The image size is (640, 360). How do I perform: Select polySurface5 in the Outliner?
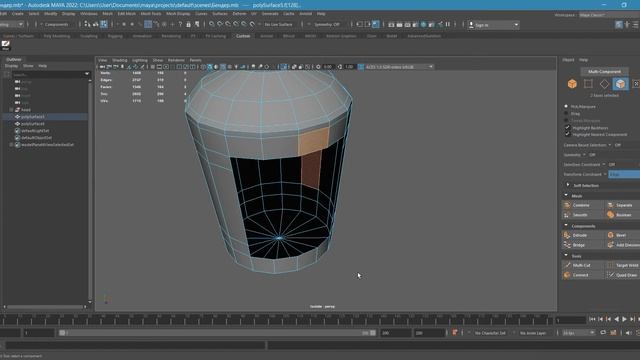coord(33,117)
